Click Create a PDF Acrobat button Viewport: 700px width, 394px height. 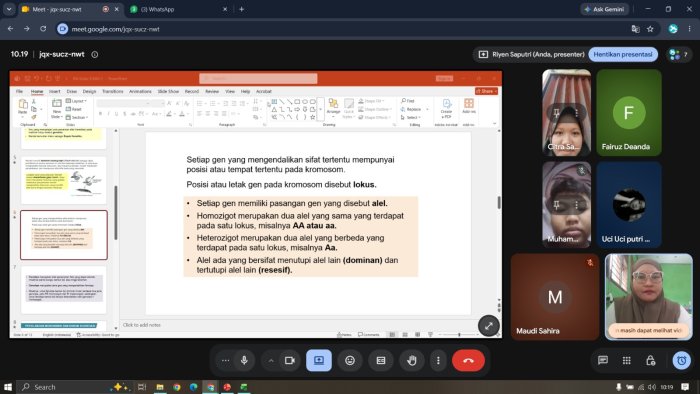[x=446, y=109]
